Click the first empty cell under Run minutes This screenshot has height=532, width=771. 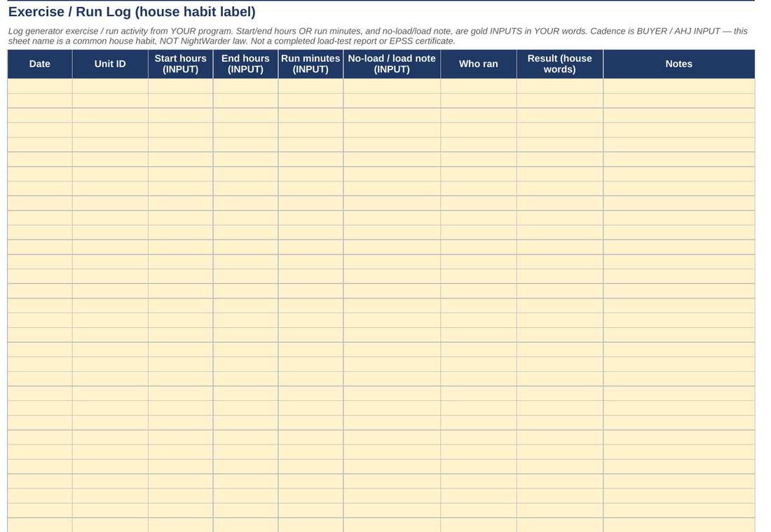pos(311,86)
